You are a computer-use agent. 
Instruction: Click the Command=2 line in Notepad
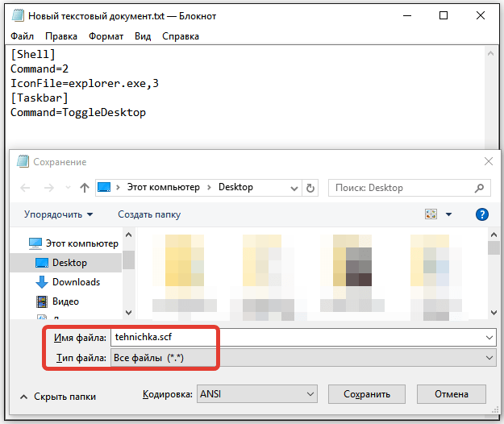coord(40,69)
